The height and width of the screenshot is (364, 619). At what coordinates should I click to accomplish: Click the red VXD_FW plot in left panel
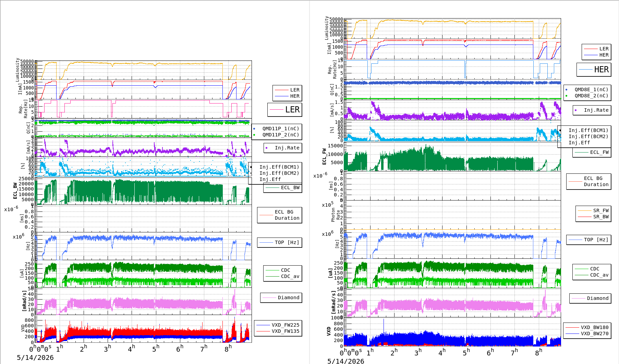tap(143, 329)
